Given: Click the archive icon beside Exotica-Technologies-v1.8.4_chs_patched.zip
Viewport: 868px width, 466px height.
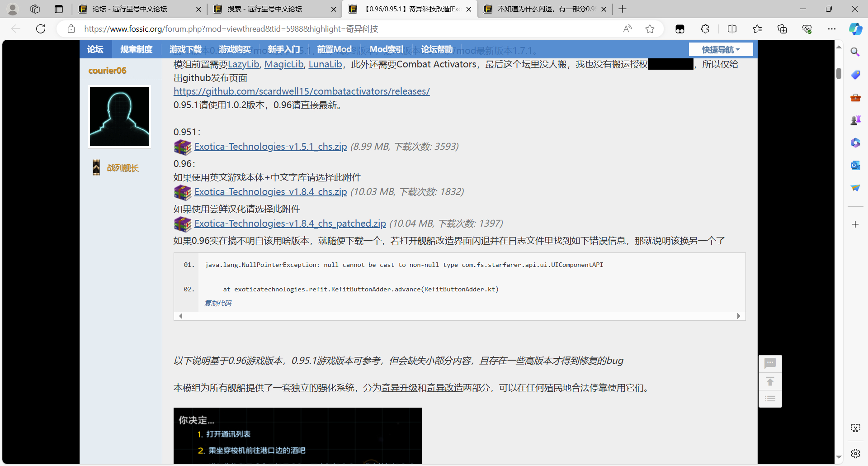Looking at the screenshot, I should pyautogui.click(x=182, y=224).
